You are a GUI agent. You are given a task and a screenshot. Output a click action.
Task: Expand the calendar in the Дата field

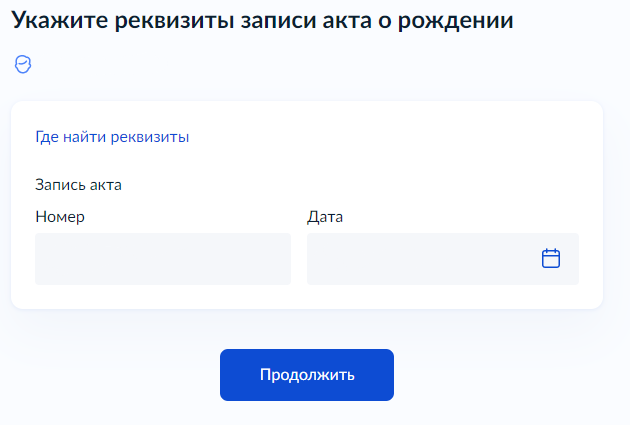550,258
